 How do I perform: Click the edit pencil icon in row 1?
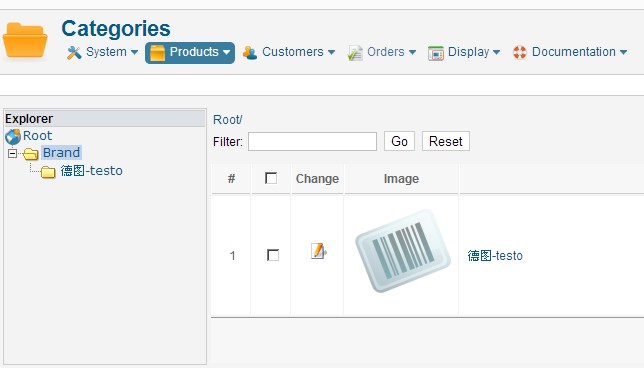[x=318, y=251]
